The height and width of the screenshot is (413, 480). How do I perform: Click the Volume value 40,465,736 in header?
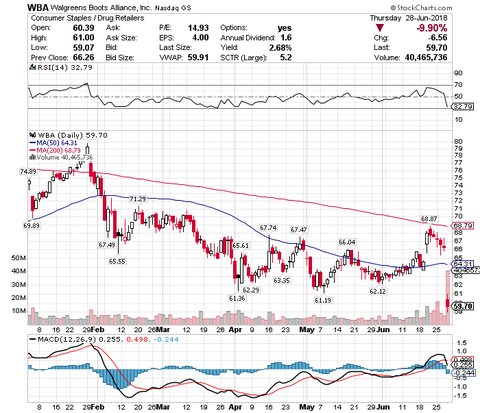(426, 57)
